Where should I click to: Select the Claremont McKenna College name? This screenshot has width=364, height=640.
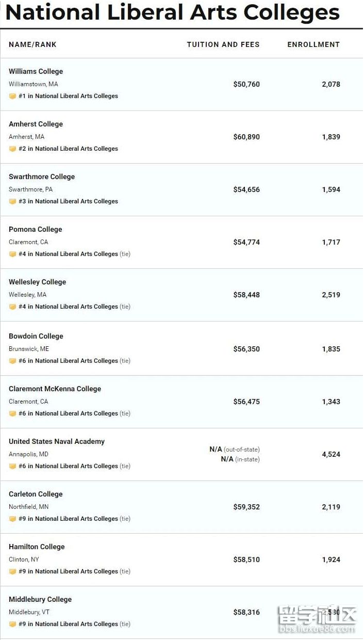pyautogui.click(x=55, y=389)
